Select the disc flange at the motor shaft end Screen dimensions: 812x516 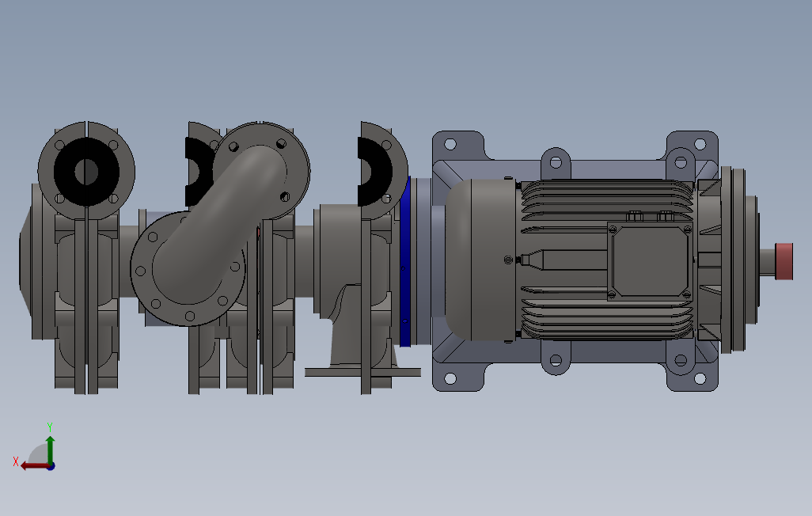coord(733,260)
